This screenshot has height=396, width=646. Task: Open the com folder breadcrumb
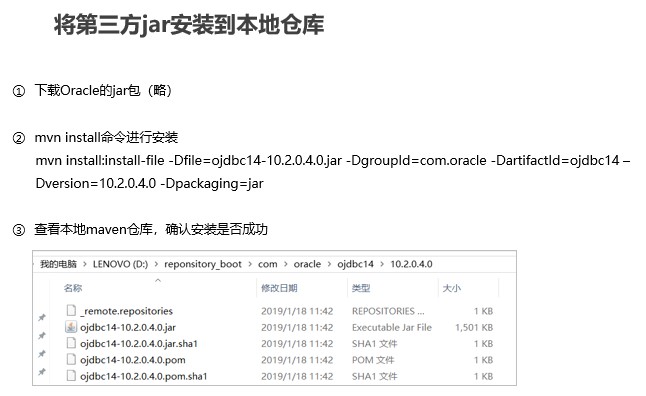268,264
